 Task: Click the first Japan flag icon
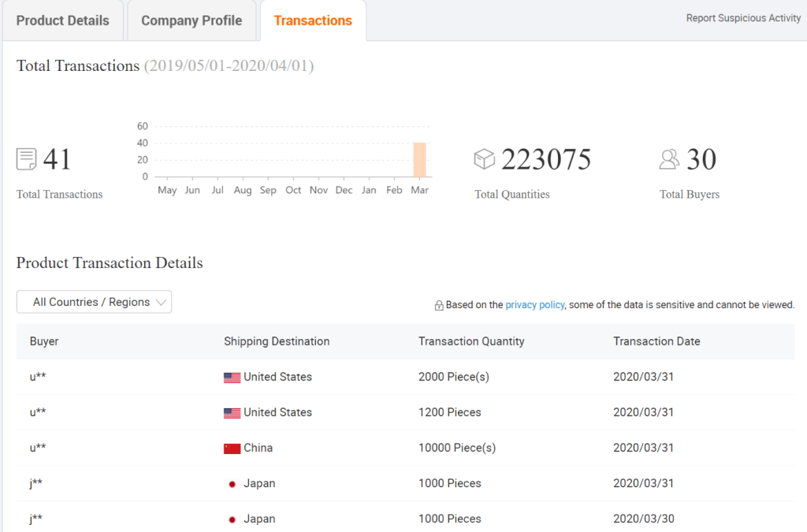[x=232, y=484]
